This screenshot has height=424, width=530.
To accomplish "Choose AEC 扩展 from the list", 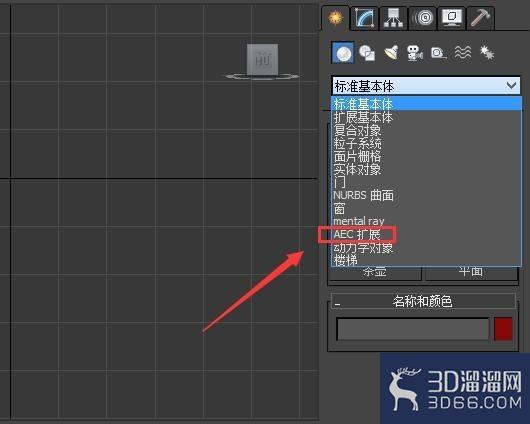I will (426, 234).
